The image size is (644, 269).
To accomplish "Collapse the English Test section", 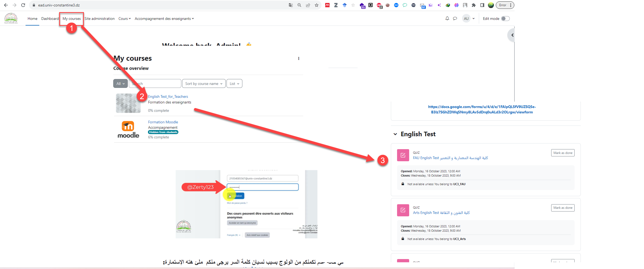I will [395, 134].
